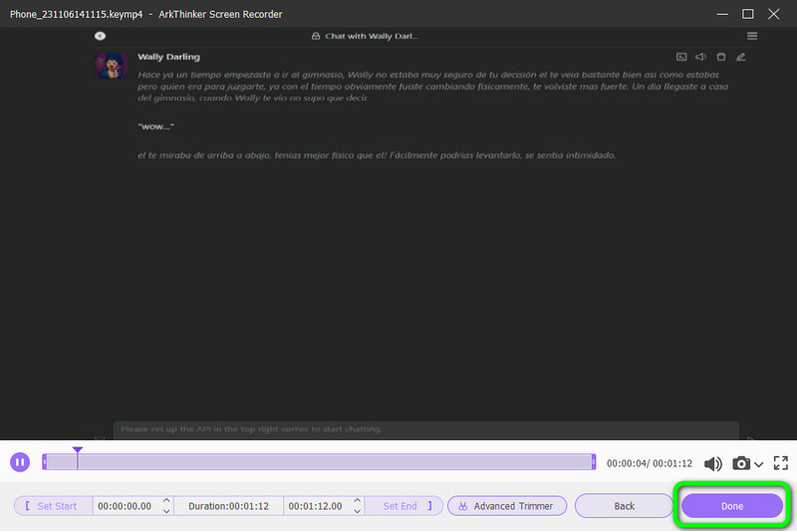The image size is (797, 532).
Task: Click the right trim handle on timeline
Action: (x=593, y=462)
